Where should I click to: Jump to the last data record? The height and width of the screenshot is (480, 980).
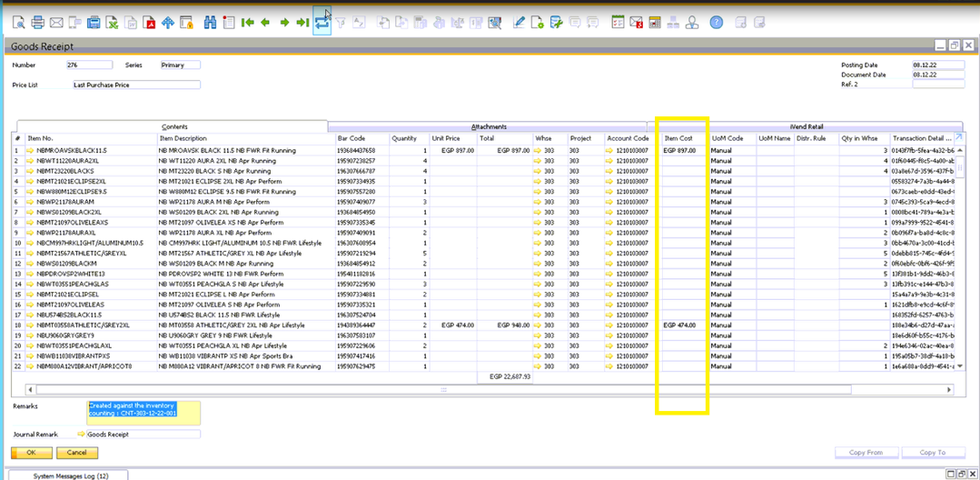[302, 23]
